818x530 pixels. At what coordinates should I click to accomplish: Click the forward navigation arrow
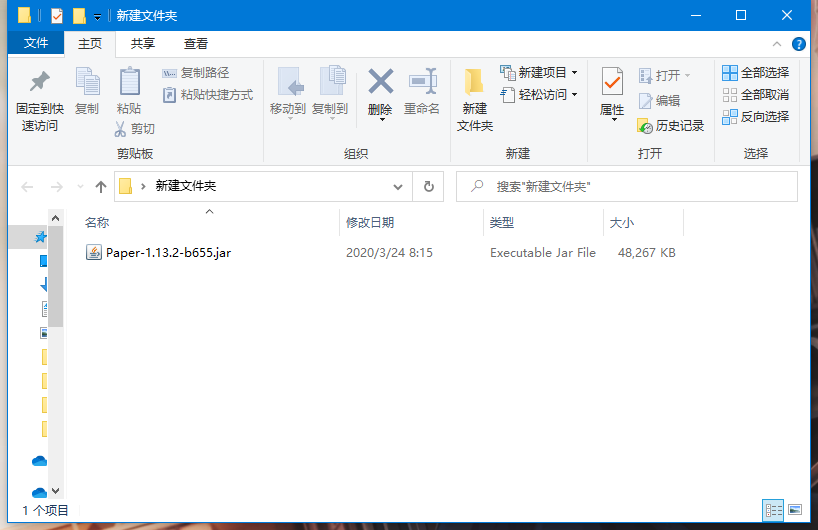pyautogui.click(x=56, y=187)
